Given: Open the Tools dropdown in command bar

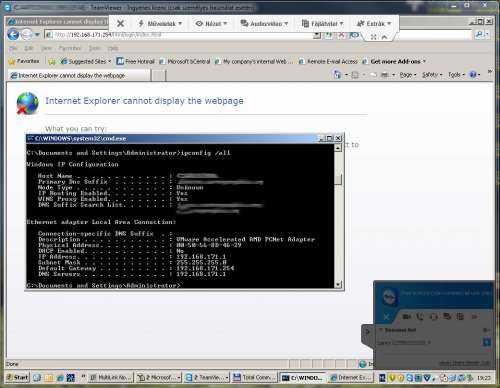Looking at the screenshot, I should [x=456, y=75].
